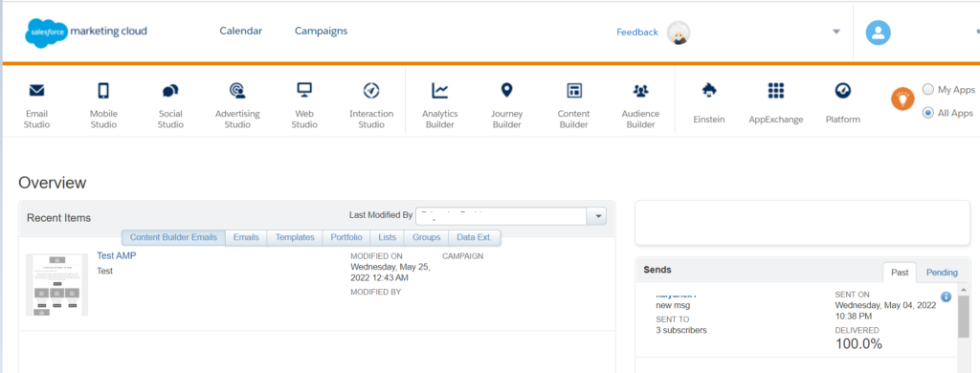Click the orange lightbulb tips icon
The width and height of the screenshot is (980, 373).
click(x=902, y=99)
